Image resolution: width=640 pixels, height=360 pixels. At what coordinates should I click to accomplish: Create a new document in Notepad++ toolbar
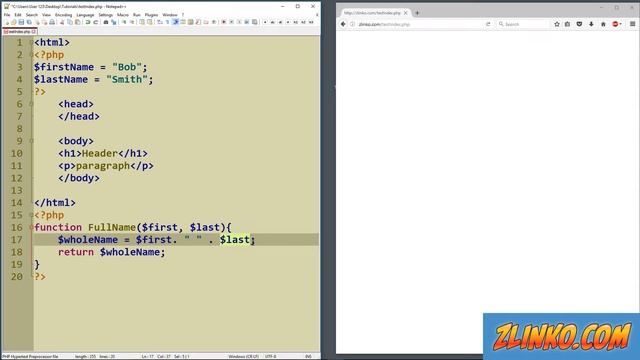pos(7,22)
